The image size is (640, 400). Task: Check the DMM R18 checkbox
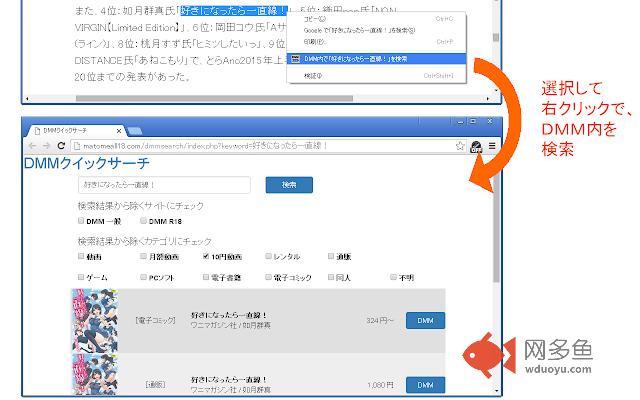pyautogui.click(x=144, y=221)
